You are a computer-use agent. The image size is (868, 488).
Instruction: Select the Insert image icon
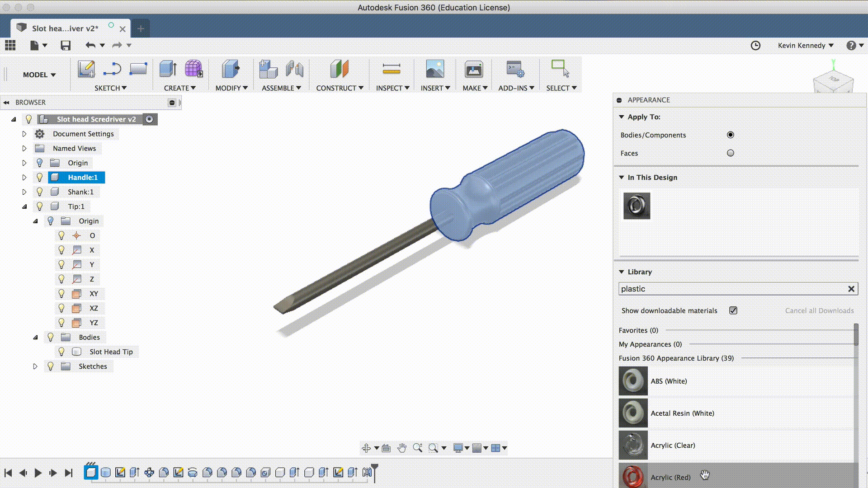coord(435,69)
